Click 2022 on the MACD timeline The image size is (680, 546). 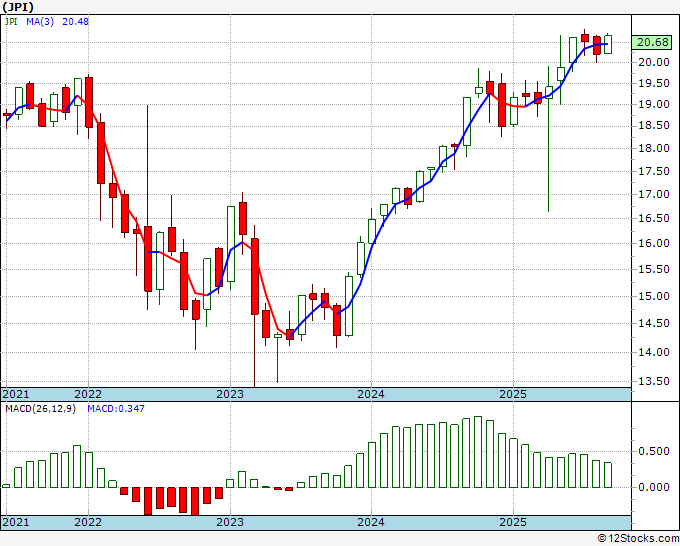click(x=88, y=522)
